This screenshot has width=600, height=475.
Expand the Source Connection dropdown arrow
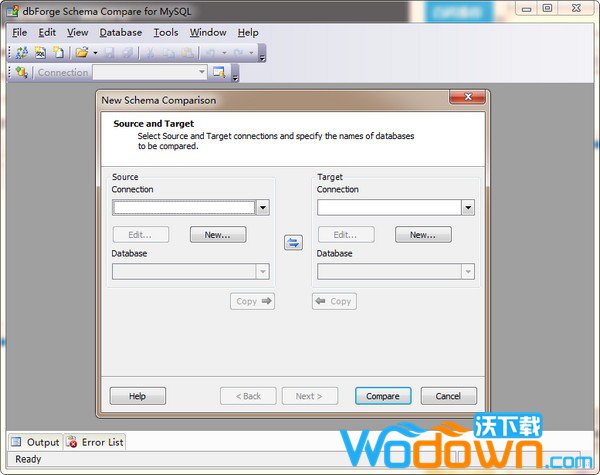263,207
